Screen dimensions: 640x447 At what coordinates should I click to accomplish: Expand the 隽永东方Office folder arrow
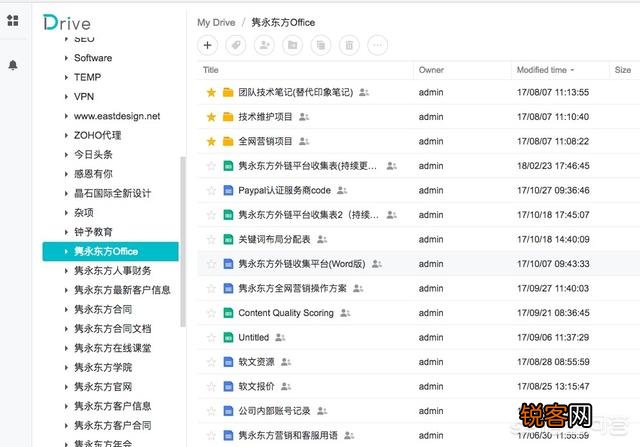pos(66,251)
